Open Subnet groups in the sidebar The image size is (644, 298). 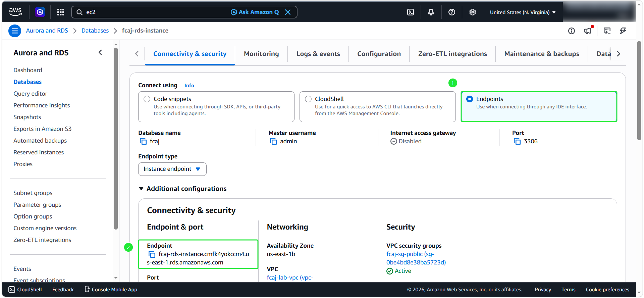(33, 193)
